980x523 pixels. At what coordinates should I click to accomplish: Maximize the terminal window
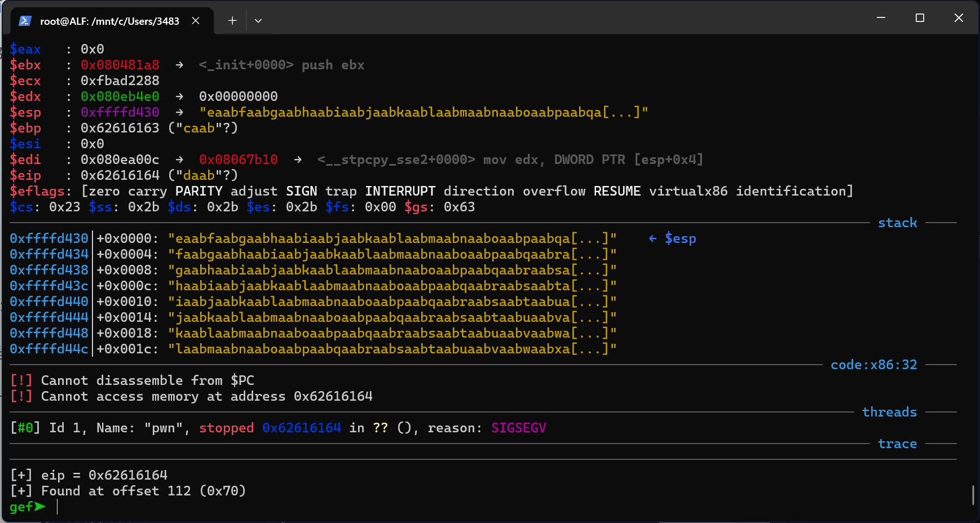(920, 18)
